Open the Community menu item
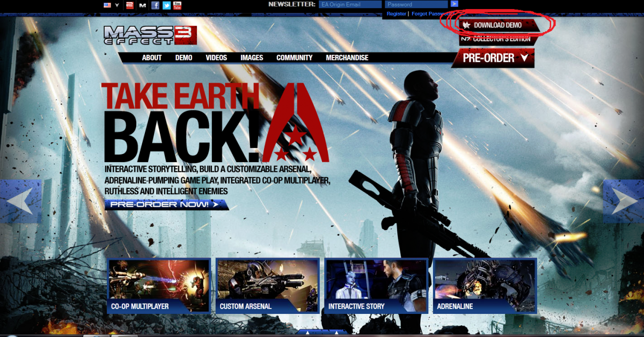Image resolution: width=644 pixels, height=337 pixels. point(295,57)
